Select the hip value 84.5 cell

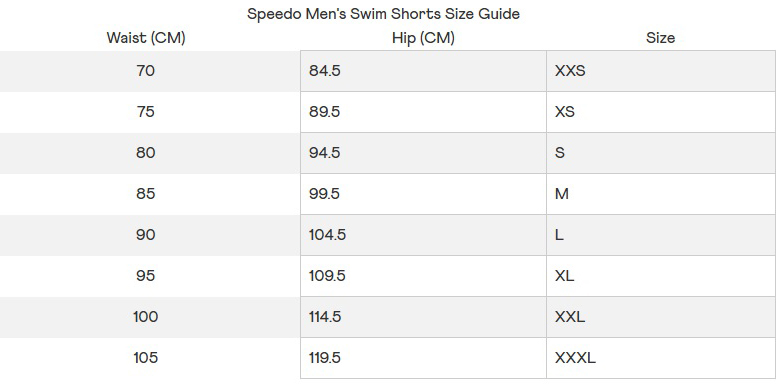[x=423, y=71]
